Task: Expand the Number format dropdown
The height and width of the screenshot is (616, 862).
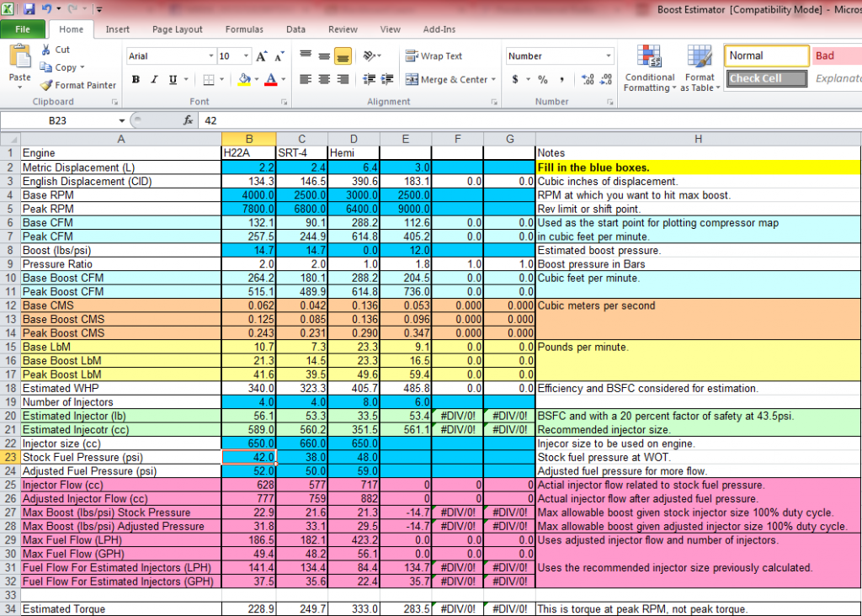Action: coord(609,56)
